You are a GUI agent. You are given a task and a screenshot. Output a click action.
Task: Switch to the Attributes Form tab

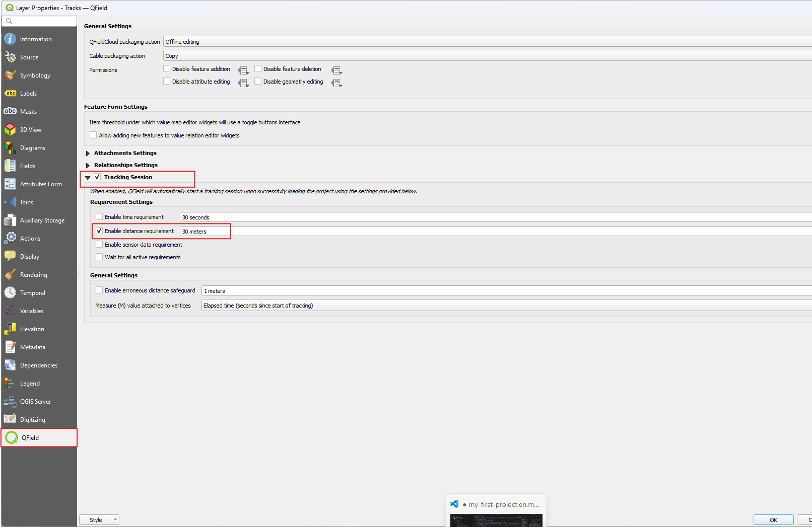tap(40, 184)
